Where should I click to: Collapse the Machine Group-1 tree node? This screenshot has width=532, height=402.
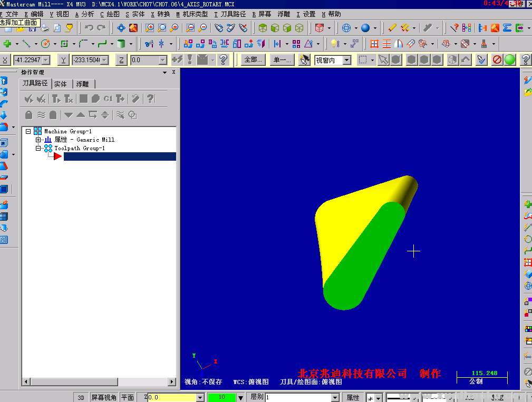28,131
